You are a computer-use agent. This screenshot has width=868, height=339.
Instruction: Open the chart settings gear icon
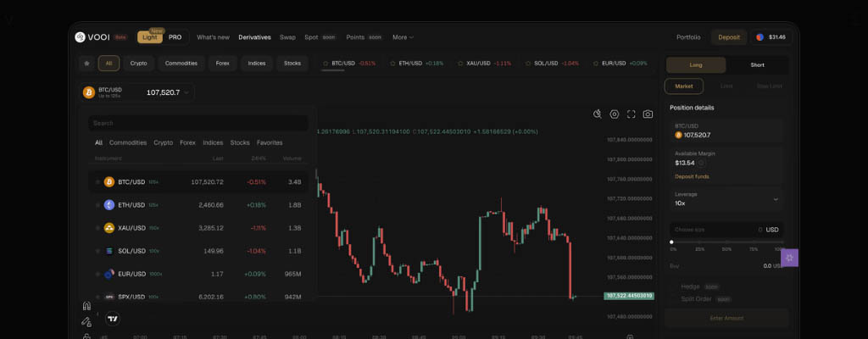coord(615,114)
